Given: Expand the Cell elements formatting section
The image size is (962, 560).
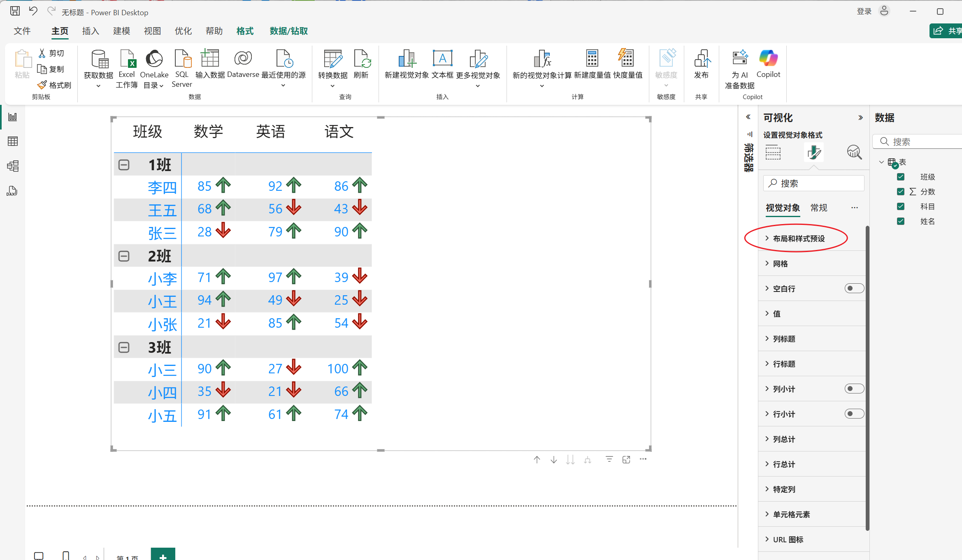Looking at the screenshot, I should [x=791, y=514].
